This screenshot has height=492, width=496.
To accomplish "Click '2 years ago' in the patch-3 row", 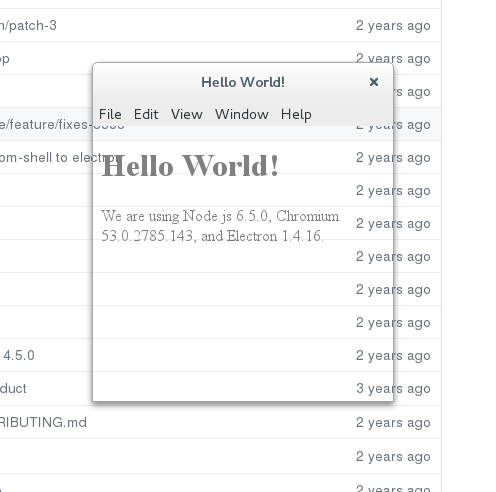I will tap(393, 26).
